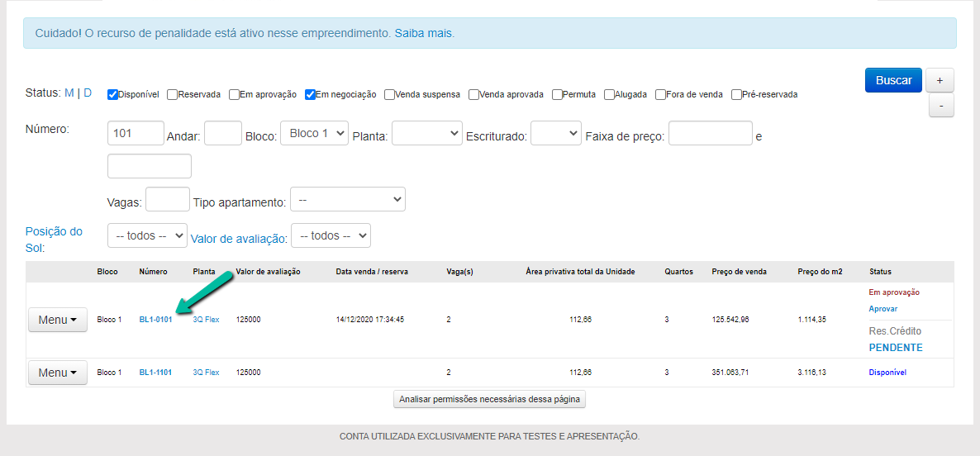The width and height of the screenshot is (980, 456).
Task: Click the plus button beside Buscar
Action: (x=940, y=80)
